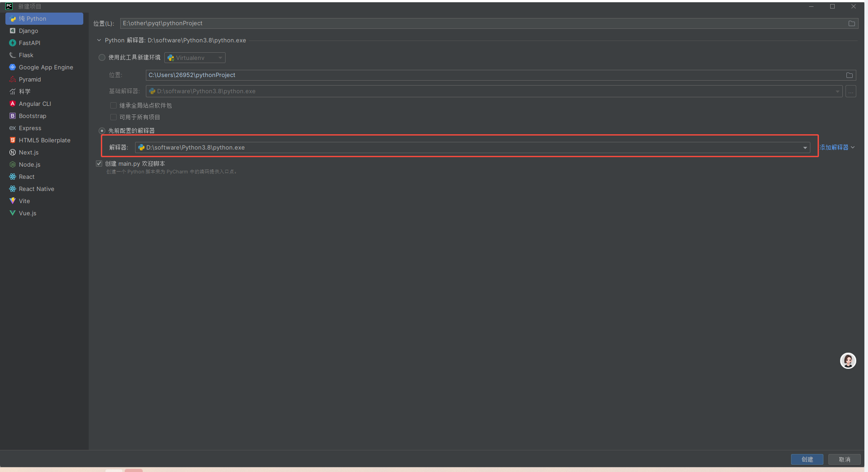
Task: Open the Virtualenv tool dropdown
Action: point(195,58)
